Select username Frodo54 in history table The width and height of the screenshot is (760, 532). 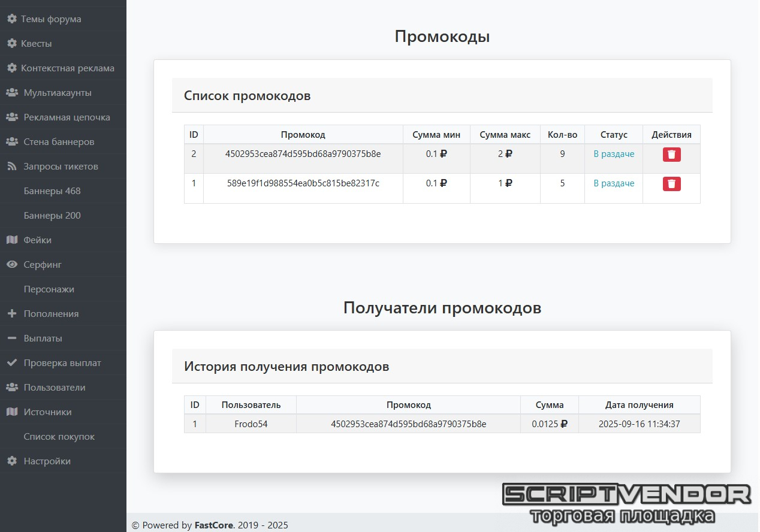click(x=251, y=424)
